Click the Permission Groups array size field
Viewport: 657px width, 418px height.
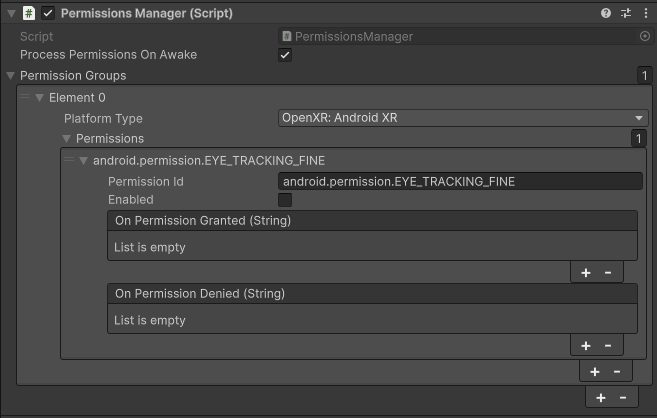click(x=643, y=76)
